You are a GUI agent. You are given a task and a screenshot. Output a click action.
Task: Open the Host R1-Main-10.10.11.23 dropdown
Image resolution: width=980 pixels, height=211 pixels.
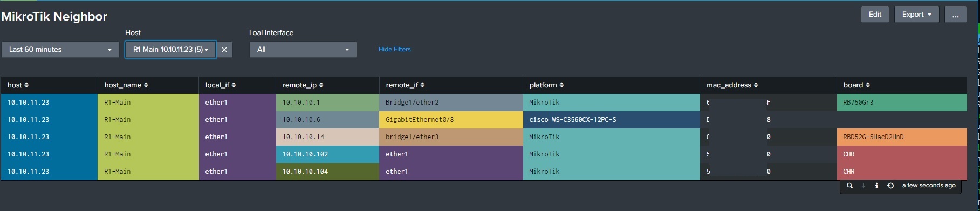click(170, 50)
